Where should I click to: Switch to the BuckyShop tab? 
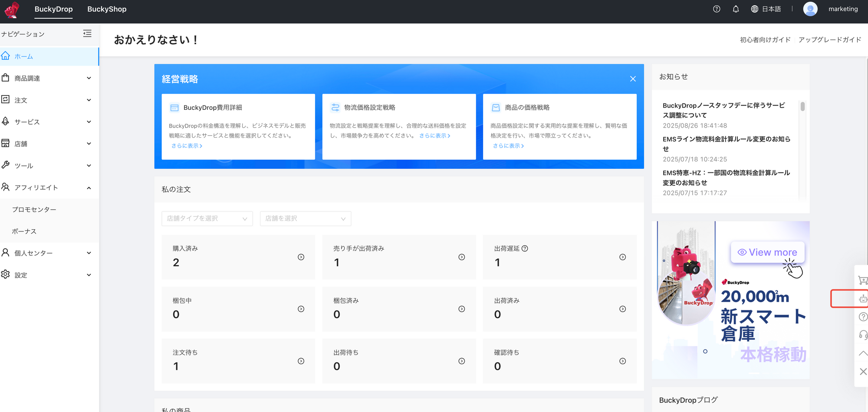click(x=107, y=9)
